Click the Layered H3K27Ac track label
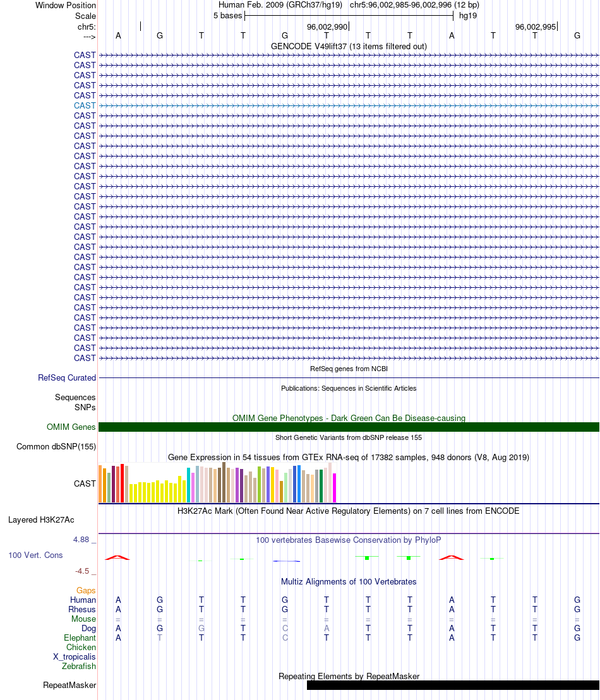 pyautogui.click(x=41, y=519)
